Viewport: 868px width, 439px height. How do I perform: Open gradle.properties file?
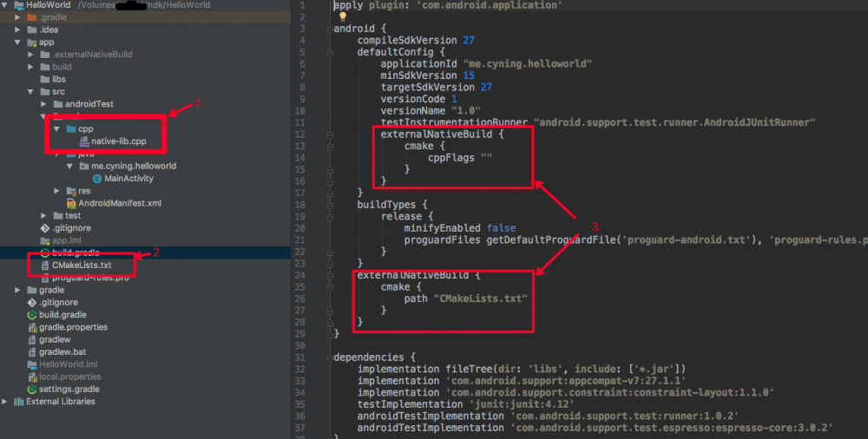point(73,327)
